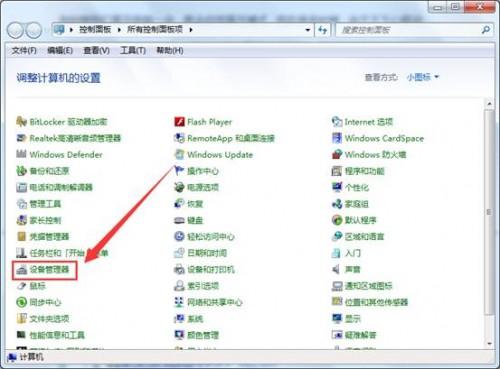The height and width of the screenshot is (369, 500).
Task: Open 文件夹选项 icon
Action: (x=21, y=318)
